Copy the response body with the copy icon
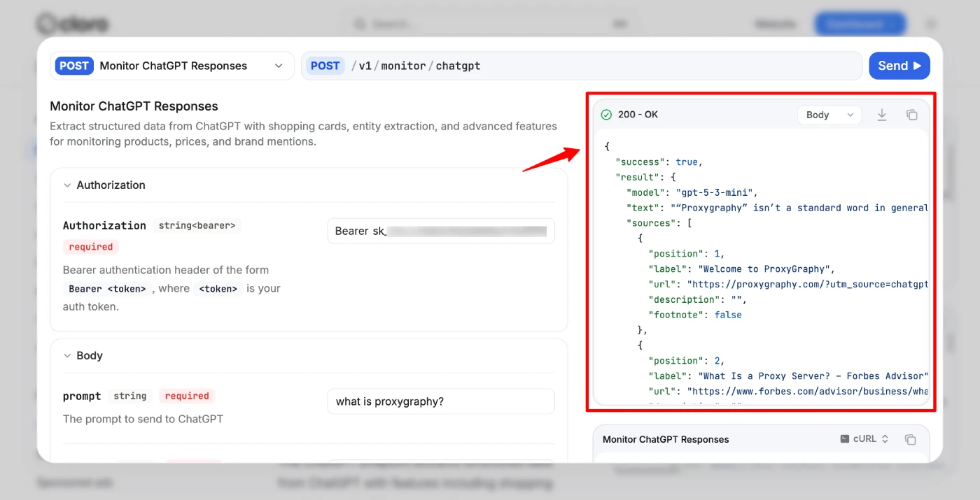The image size is (980, 500). pyautogui.click(x=911, y=115)
